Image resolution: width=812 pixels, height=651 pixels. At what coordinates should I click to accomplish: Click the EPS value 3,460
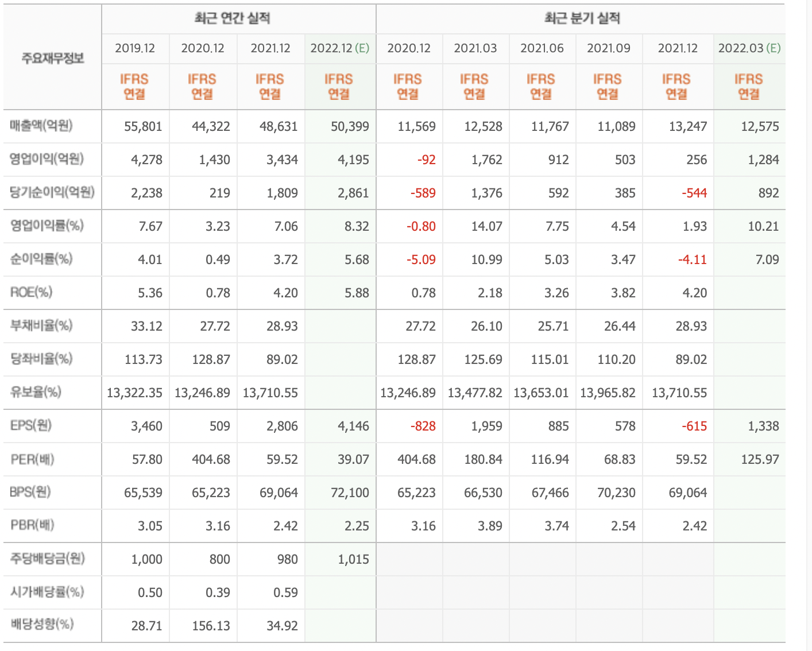[146, 426]
